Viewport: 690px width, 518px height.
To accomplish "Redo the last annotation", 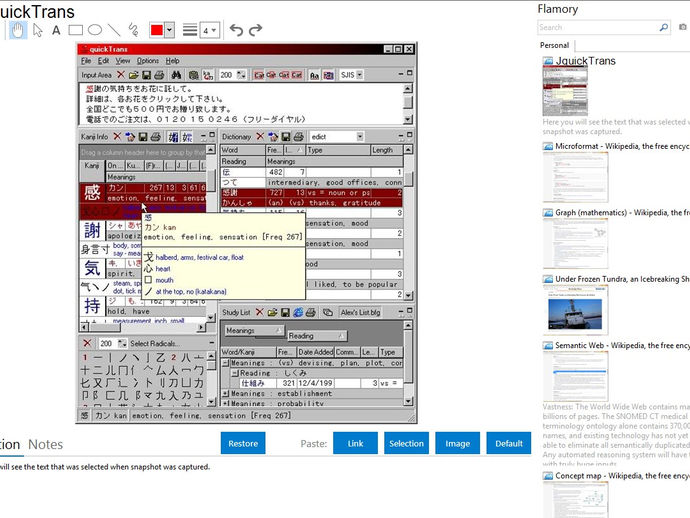I will [x=256, y=30].
